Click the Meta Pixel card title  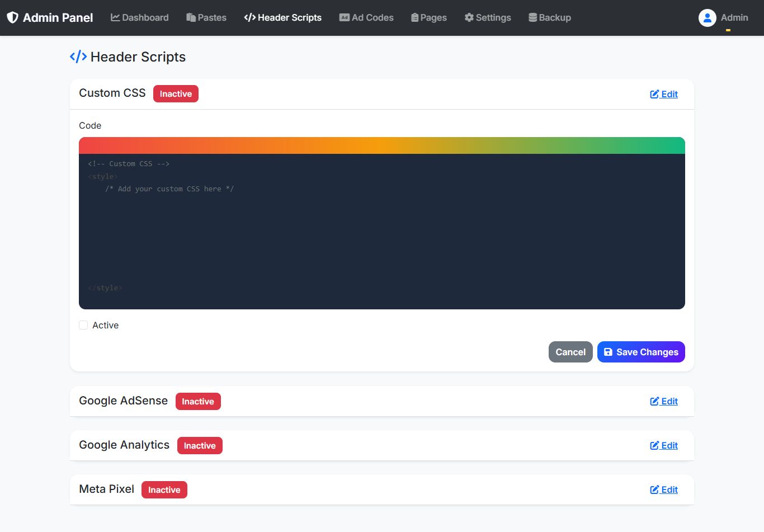click(x=107, y=489)
